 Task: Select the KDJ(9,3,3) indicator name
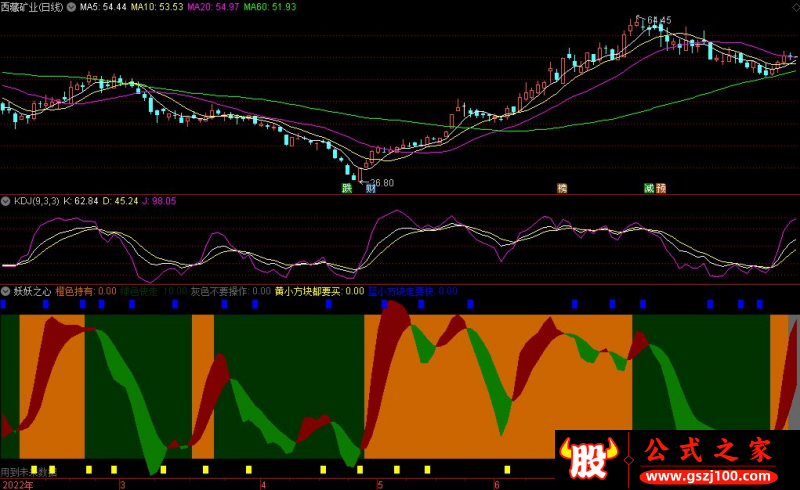(x=36, y=201)
